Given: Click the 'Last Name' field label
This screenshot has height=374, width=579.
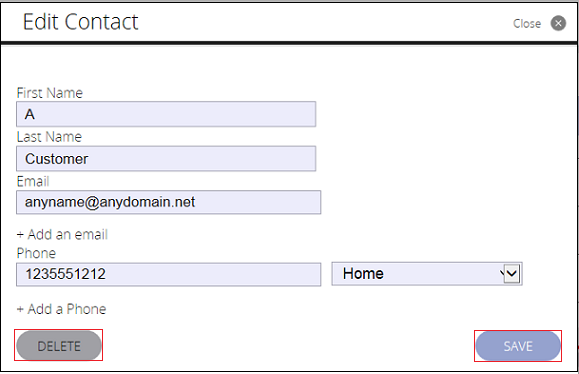Looking at the screenshot, I should (49, 137).
